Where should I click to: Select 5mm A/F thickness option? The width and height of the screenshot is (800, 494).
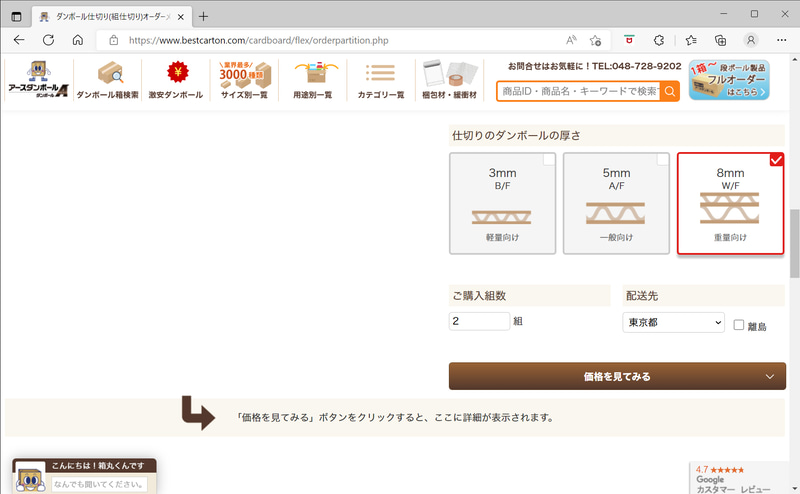[x=616, y=203]
